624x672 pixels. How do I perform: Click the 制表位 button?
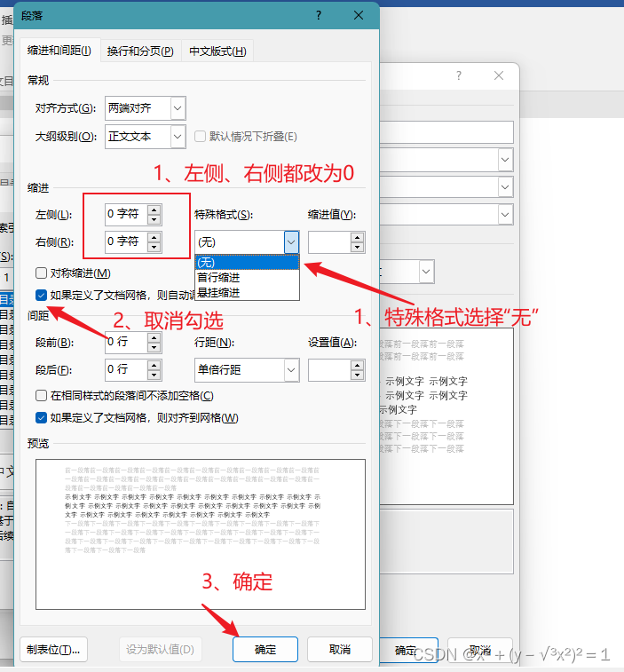(x=53, y=650)
